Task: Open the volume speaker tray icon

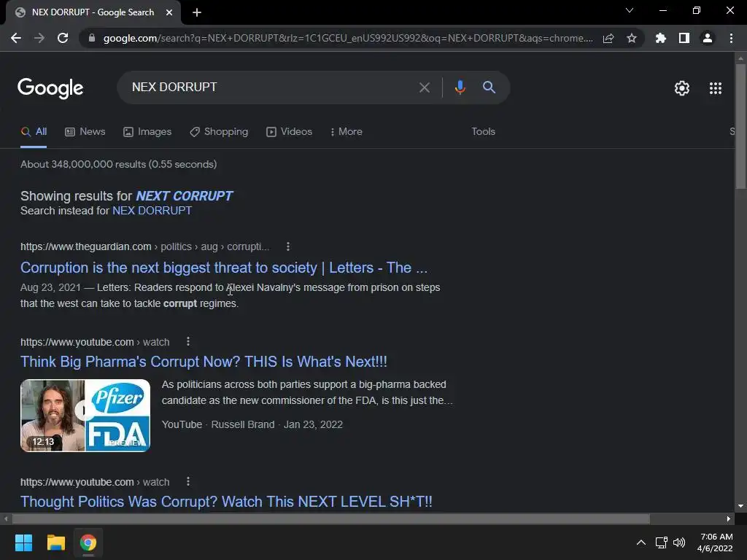Action: coord(679,542)
